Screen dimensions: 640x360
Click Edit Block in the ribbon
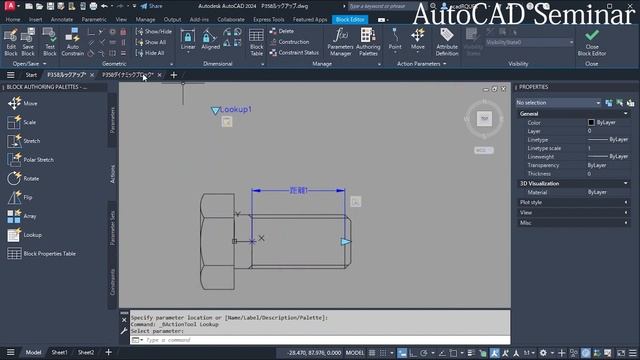coord(11,42)
